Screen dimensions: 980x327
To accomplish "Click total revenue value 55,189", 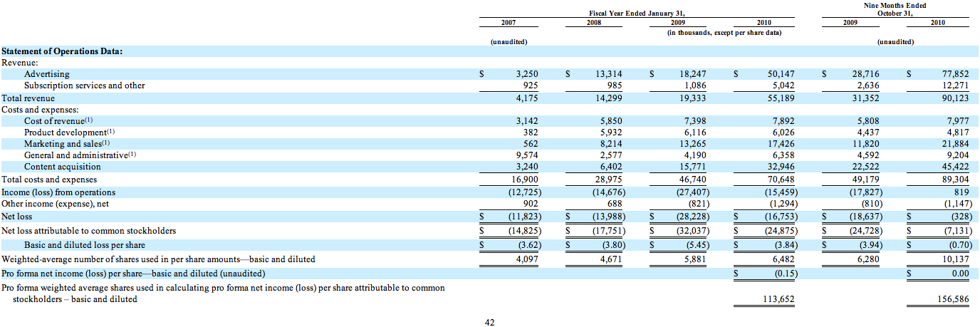I will 781,98.
